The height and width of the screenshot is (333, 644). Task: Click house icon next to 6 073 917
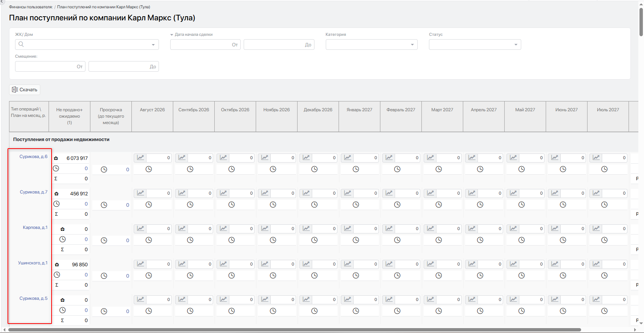click(x=56, y=158)
